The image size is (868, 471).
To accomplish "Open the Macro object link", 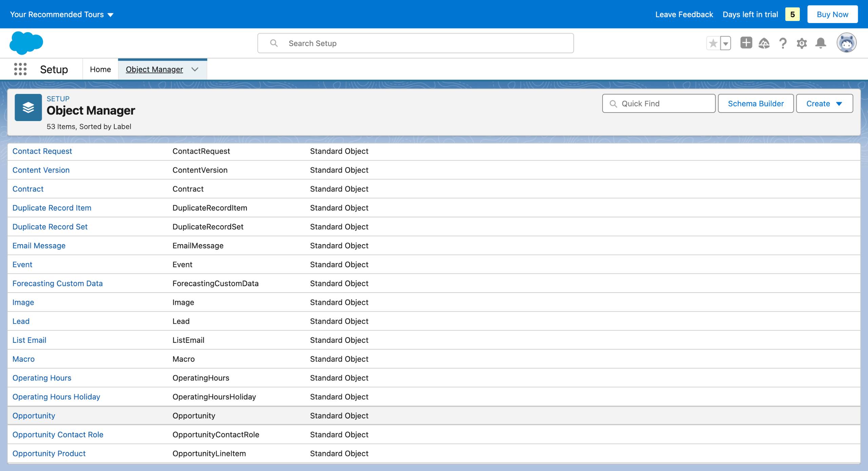I will click(x=23, y=359).
